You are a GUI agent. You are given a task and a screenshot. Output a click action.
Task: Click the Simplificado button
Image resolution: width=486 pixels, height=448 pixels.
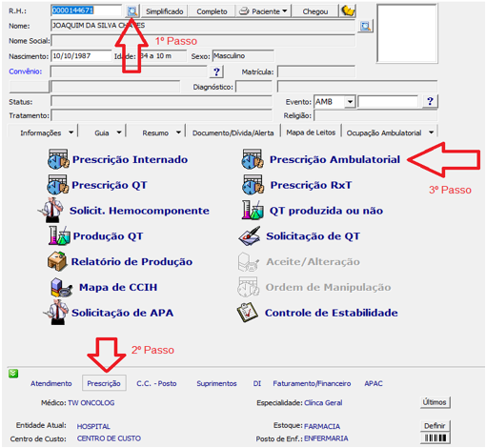[164, 11]
